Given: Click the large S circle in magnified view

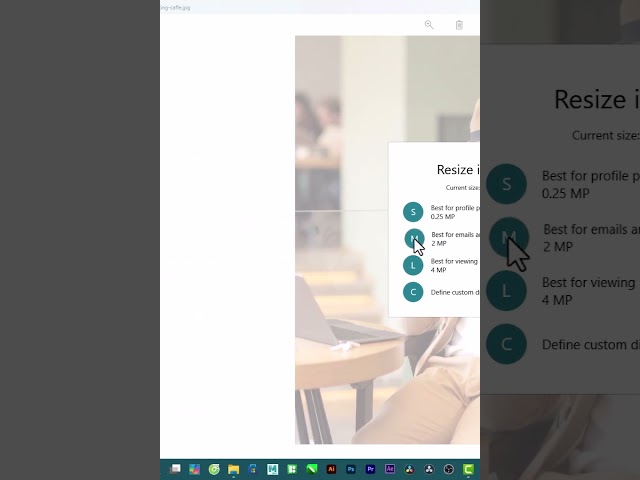Looking at the screenshot, I should point(507,184).
